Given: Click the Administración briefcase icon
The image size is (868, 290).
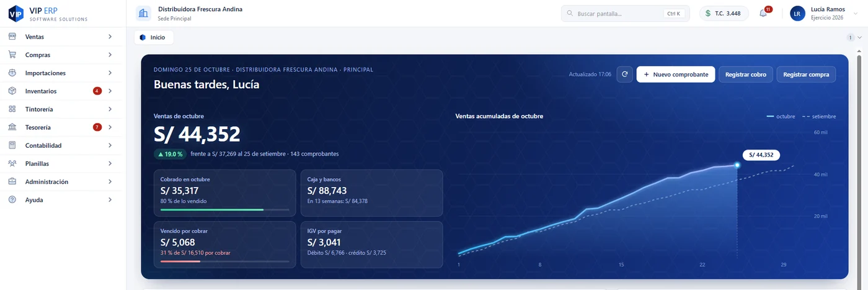Looking at the screenshot, I should pyautogui.click(x=12, y=181).
